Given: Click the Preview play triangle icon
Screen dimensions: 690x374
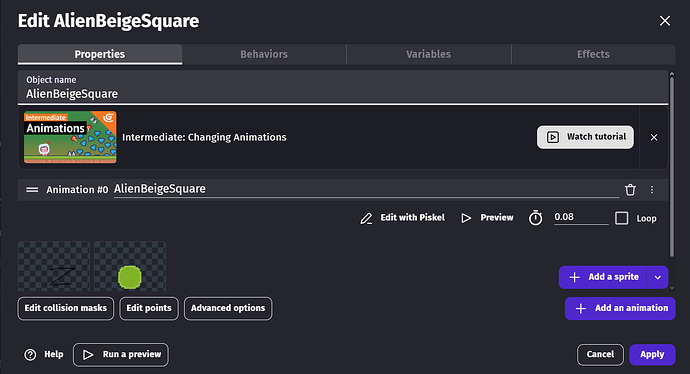Looking at the screenshot, I should (466, 218).
